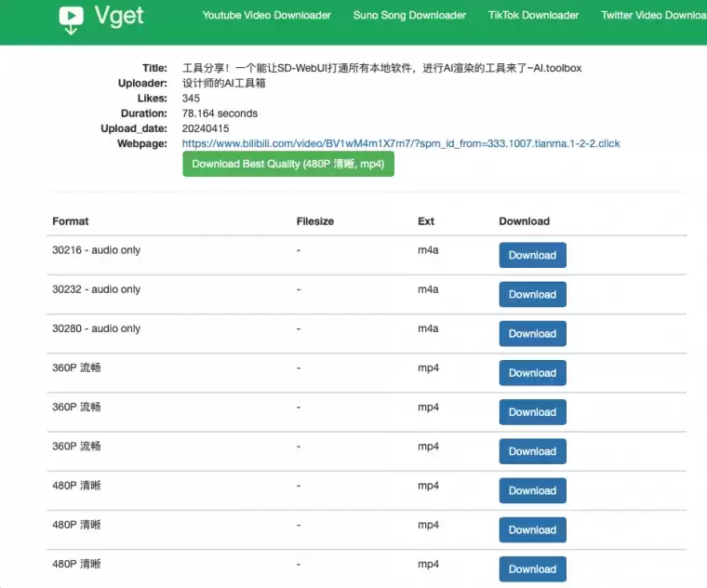The height and width of the screenshot is (588, 707).
Task: Open Youtube Video Downloader nav item
Action: pyautogui.click(x=266, y=15)
